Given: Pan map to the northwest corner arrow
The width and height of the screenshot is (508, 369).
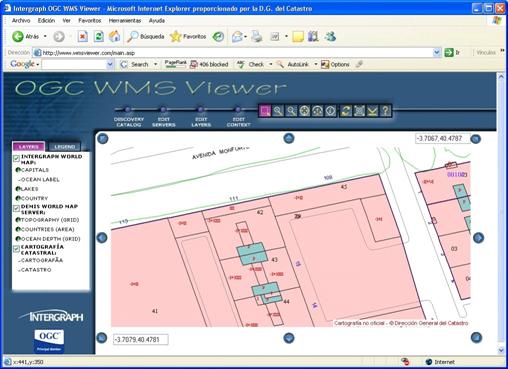Looking at the screenshot, I should coord(103,138).
